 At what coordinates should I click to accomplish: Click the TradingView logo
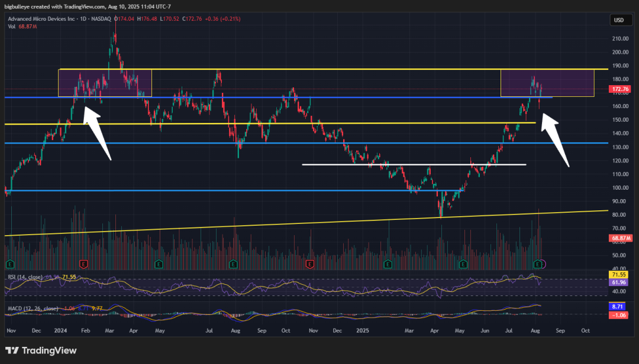41,350
